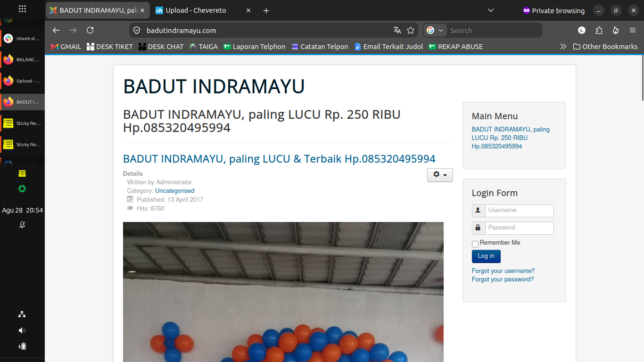Switch to the idweb Slack window in dock
The width and height of the screenshot is (644, 362).
tap(22, 39)
